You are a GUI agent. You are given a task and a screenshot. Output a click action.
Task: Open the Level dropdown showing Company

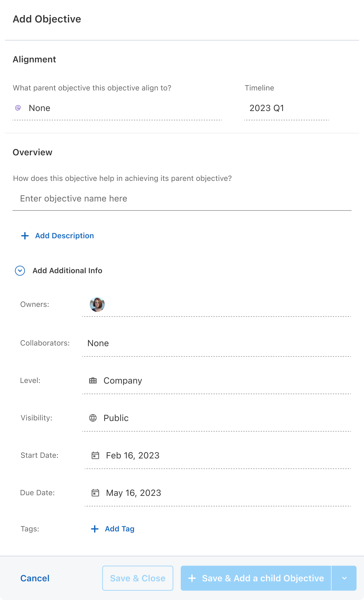pyautogui.click(x=217, y=381)
